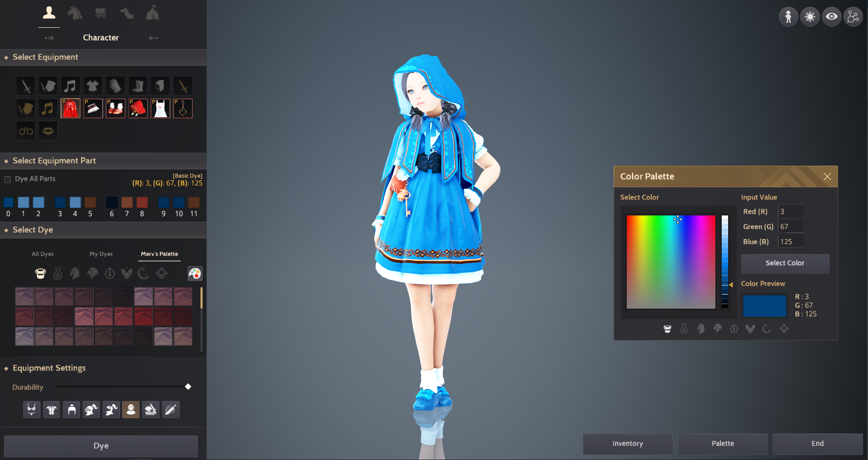
Task: Switch to the All Dyes tab
Action: [43, 254]
